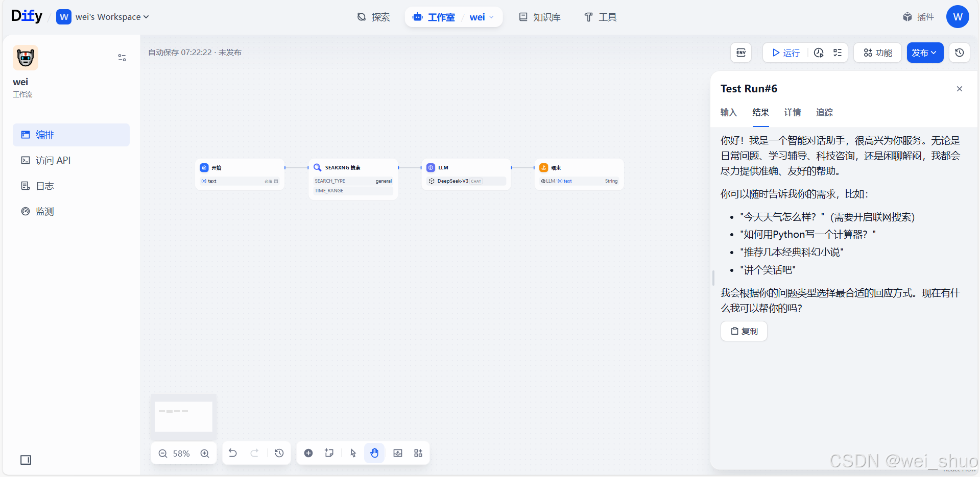980x477 pixels.
Task: Click the 运行 run button
Action: [x=786, y=53]
